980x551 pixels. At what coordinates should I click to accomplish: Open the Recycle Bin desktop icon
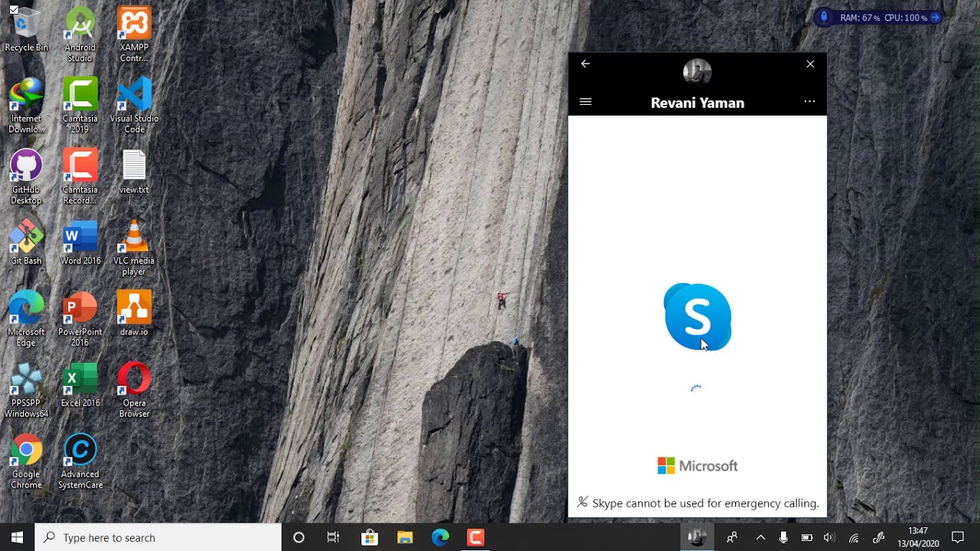tap(26, 31)
